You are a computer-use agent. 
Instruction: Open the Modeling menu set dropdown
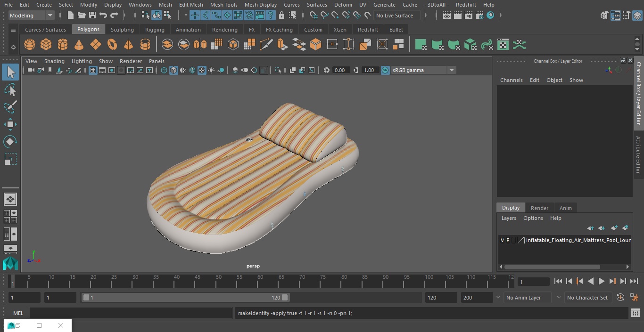click(32, 16)
